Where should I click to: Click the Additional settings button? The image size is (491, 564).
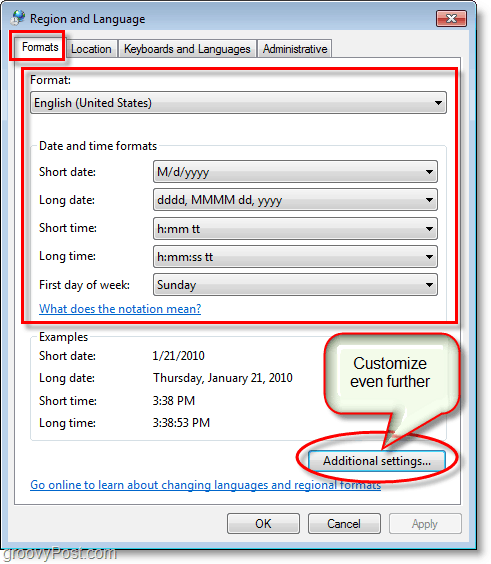[x=377, y=461]
